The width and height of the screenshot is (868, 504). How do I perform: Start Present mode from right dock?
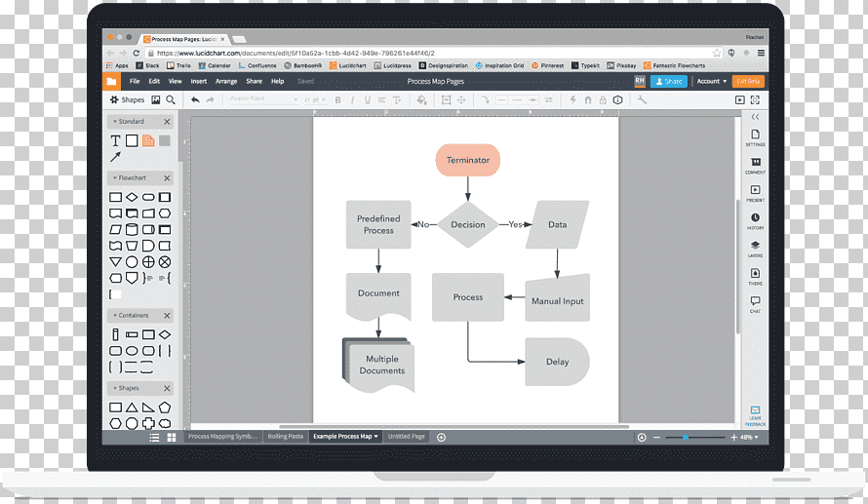[x=755, y=192]
